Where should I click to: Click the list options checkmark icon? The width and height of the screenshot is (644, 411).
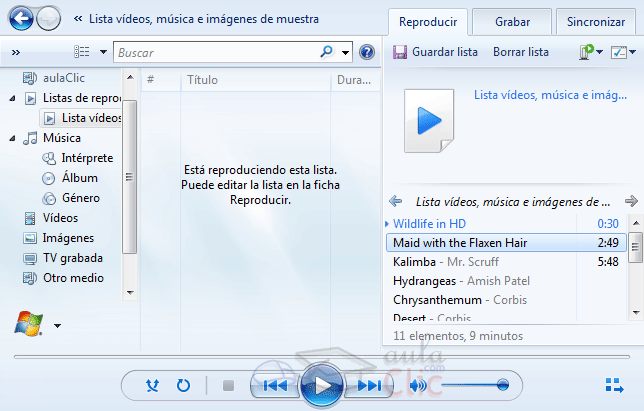point(619,52)
